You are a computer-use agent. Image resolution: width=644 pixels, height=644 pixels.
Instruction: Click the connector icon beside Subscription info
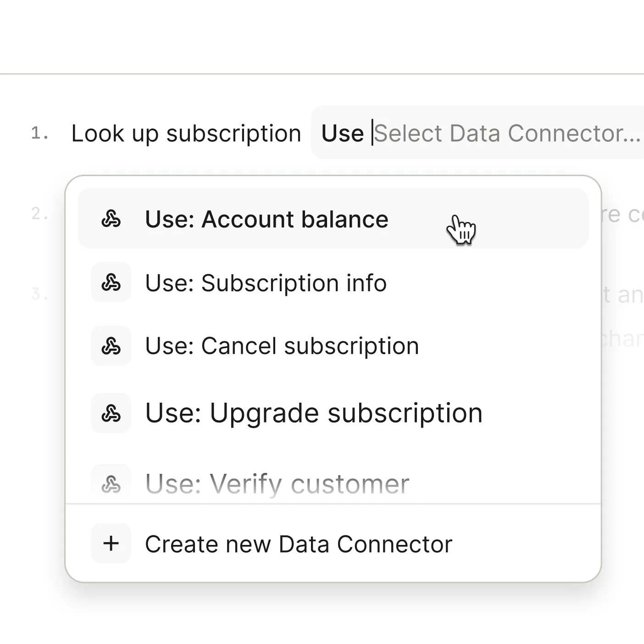(x=111, y=282)
